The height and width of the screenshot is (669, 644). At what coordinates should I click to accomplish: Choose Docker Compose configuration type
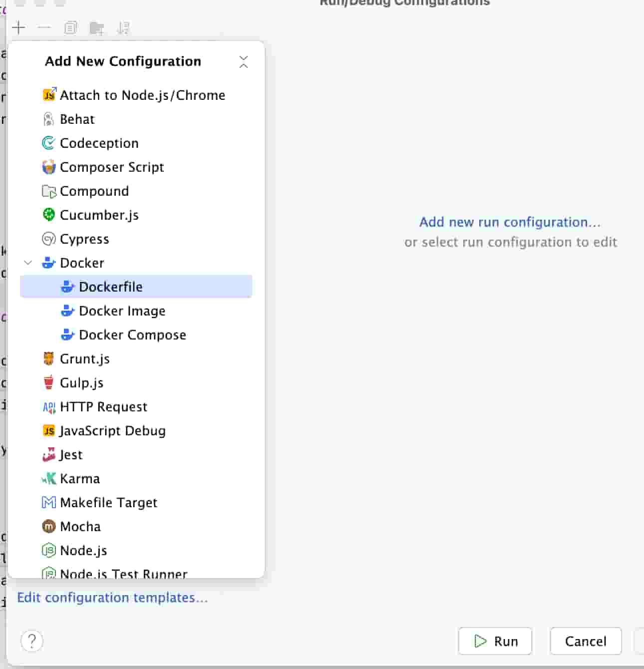tap(136, 334)
